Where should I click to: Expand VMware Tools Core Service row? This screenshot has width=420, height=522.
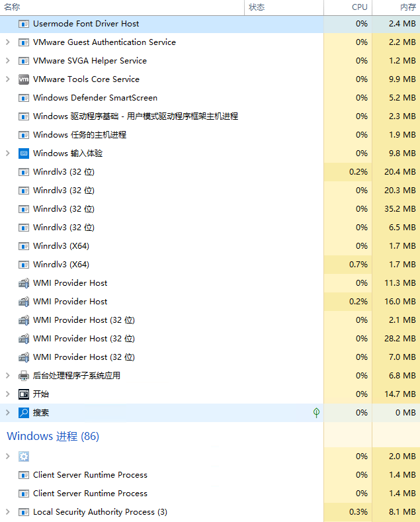(x=8, y=79)
